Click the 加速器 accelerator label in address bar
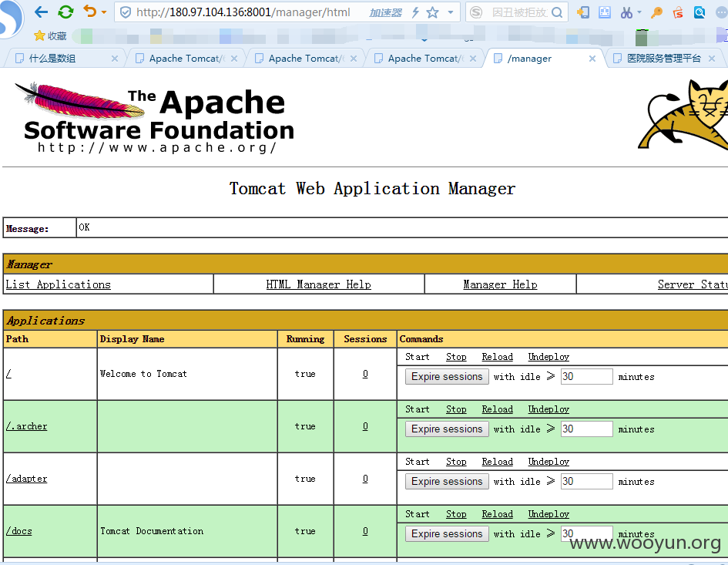 pos(385,12)
